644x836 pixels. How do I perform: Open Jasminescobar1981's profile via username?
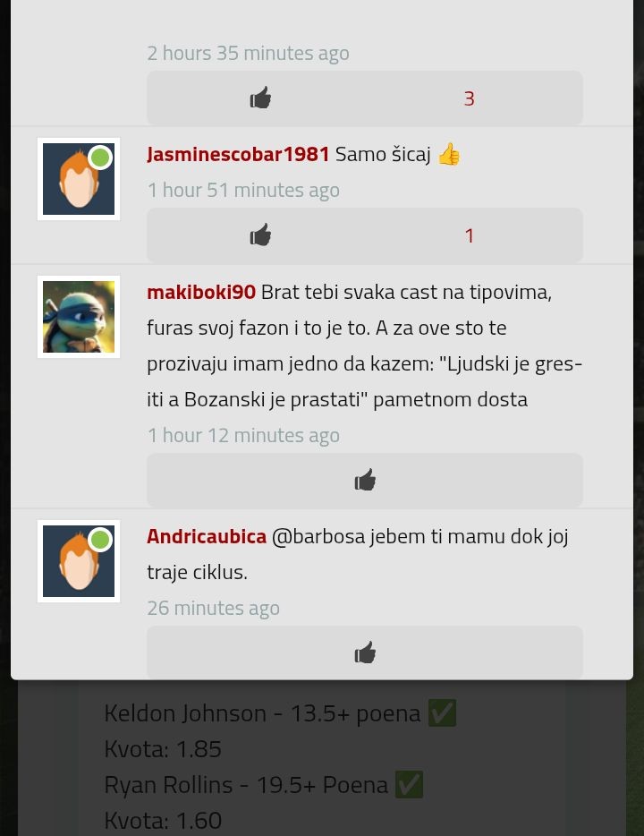238,155
